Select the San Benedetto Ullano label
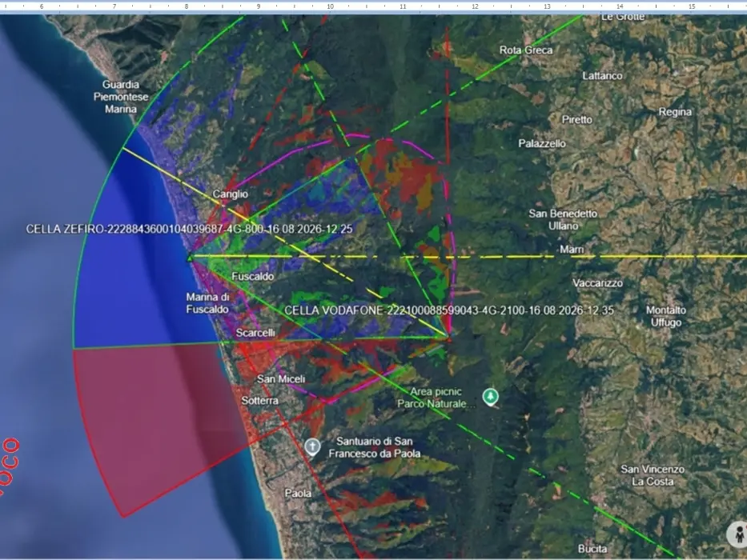747x560 pixels. coord(563,219)
